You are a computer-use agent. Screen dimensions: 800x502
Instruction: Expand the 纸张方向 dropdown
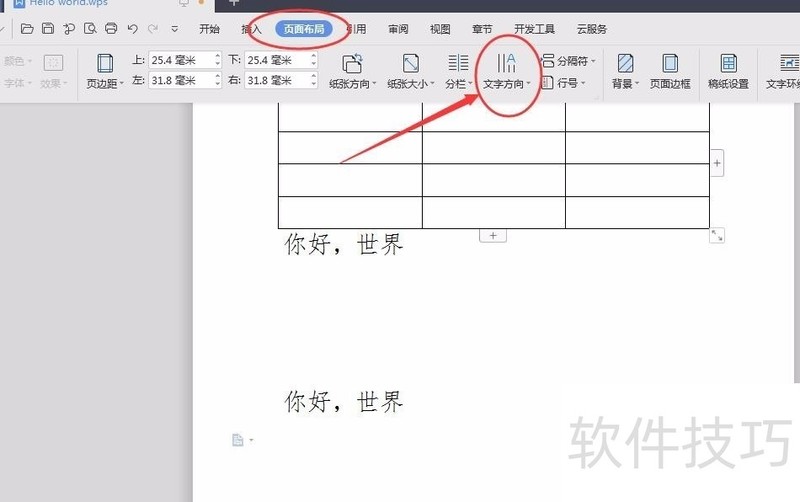point(374,84)
